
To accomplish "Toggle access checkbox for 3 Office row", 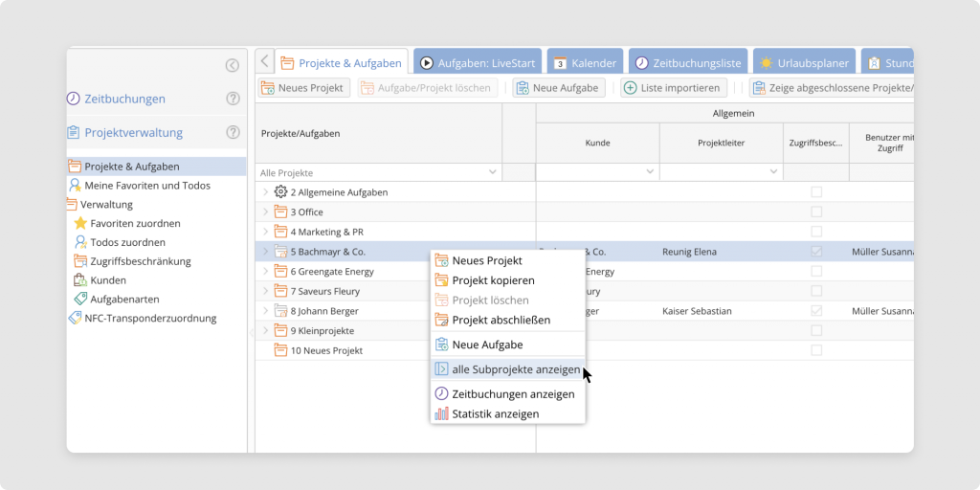I will [x=816, y=212].
